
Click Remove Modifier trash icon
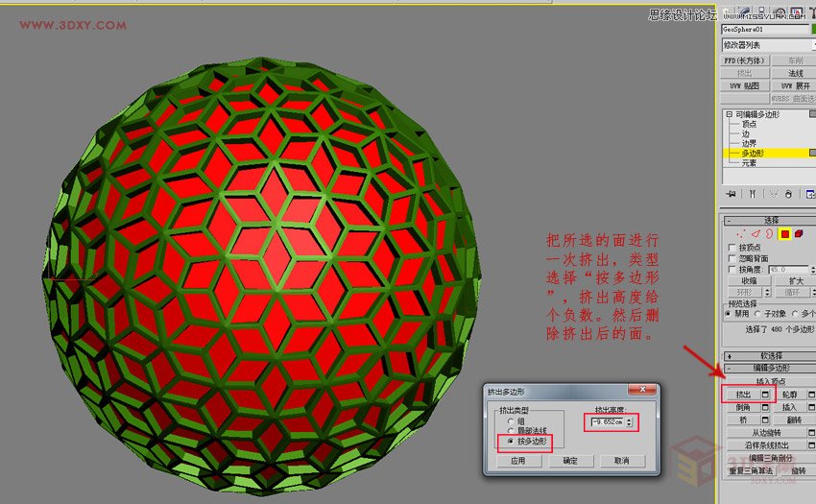788,194
